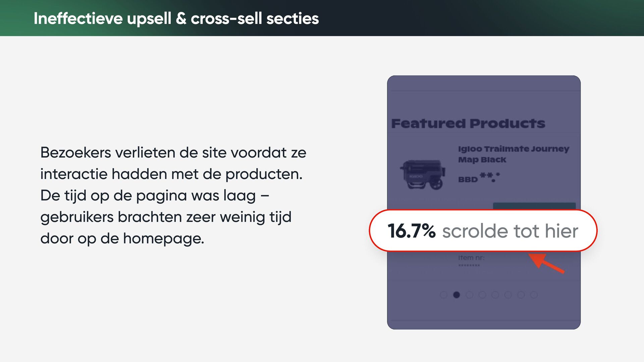The width and height of the screenshot is (644, 362).
Task: Select the seventh carousel pagination dot
Action: click(x=521, y=295)
